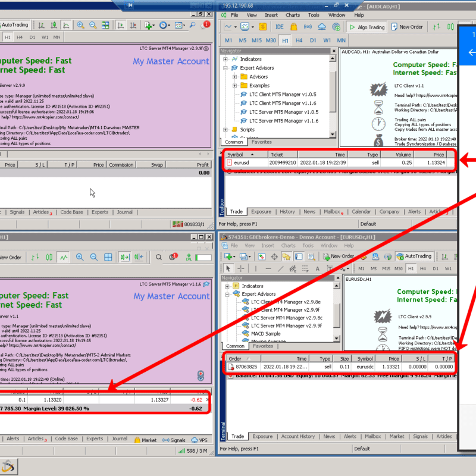Switch to Experts tab in LTC Server MT4 Manager
Image resolution: width=476 pixels, height=476 pixels.
point(100,212)
